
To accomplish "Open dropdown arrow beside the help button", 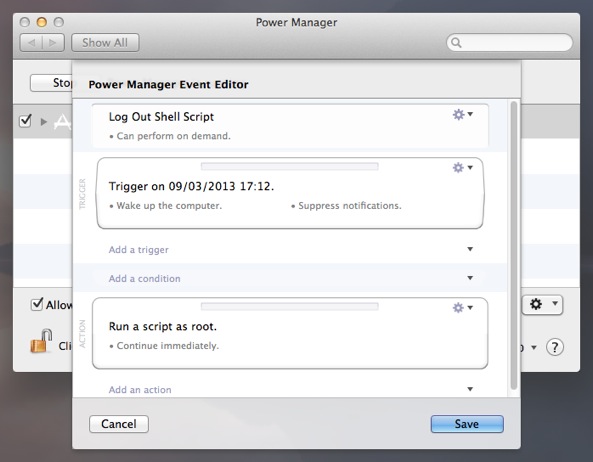I will click(534, 347).
